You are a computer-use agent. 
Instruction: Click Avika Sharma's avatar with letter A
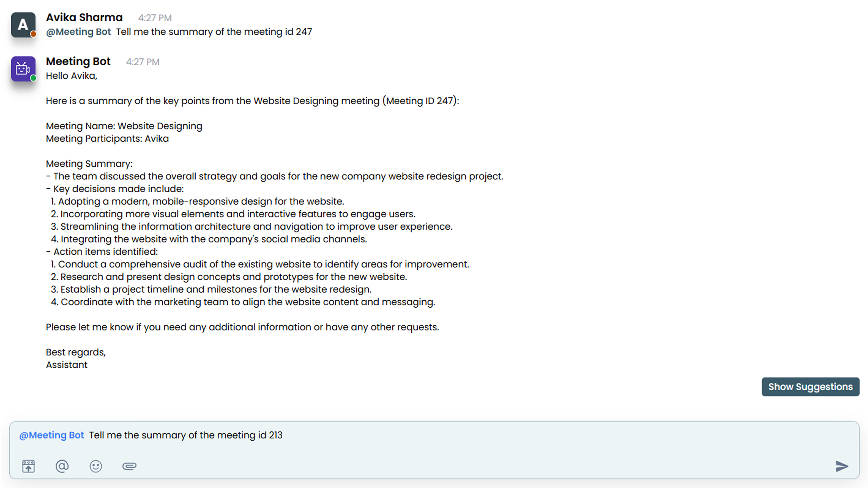(x=23, y=25)
